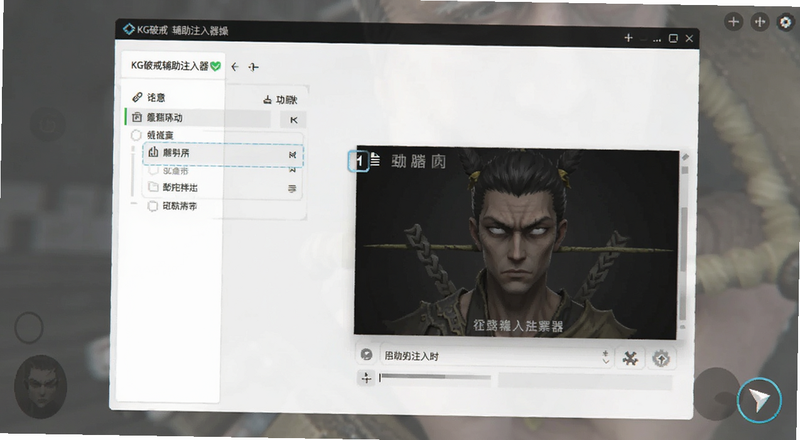Click the power circle on the background left

click(x=47, y=124)
